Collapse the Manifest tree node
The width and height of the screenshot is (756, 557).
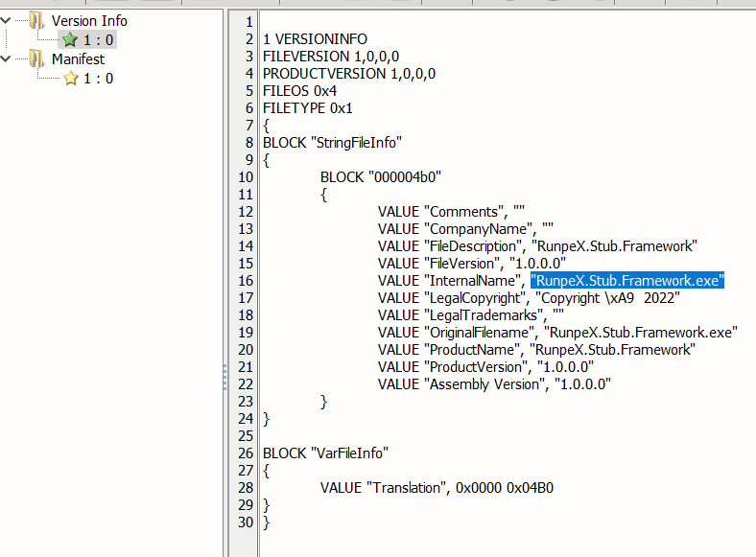coord(6,58)
